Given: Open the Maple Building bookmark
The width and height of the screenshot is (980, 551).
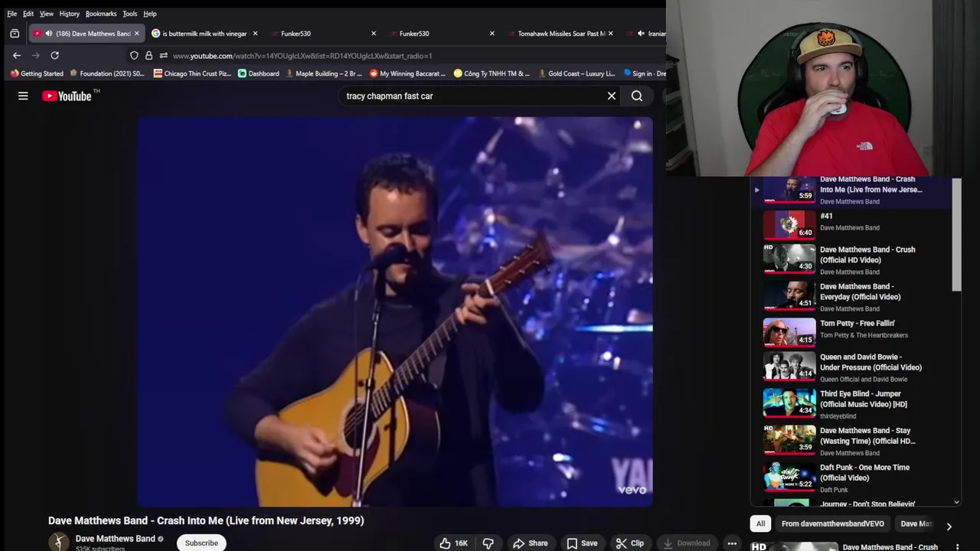Looking at the screenshot, I should pos(324,73).
